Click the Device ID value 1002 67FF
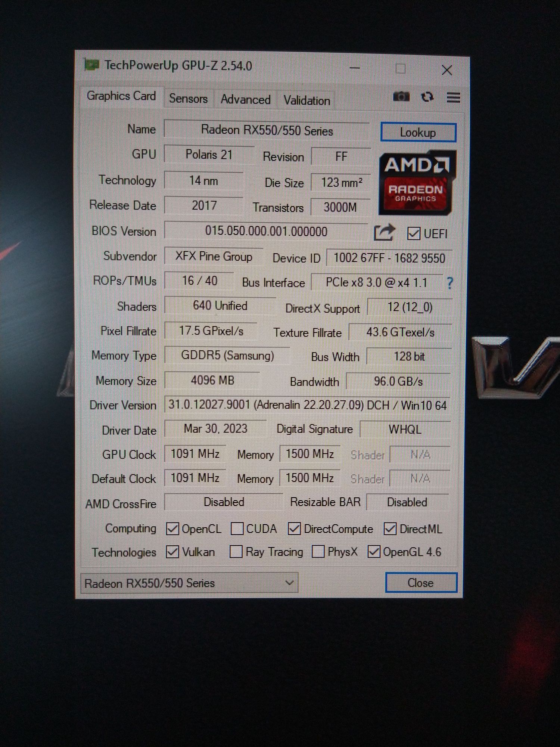 [x=389, y=258]
